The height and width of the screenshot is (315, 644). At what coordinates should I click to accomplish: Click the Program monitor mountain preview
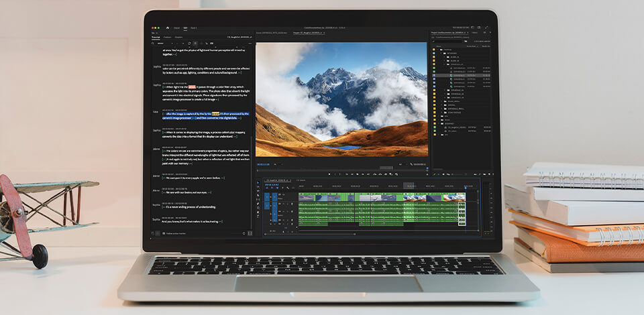coord(341,99)
